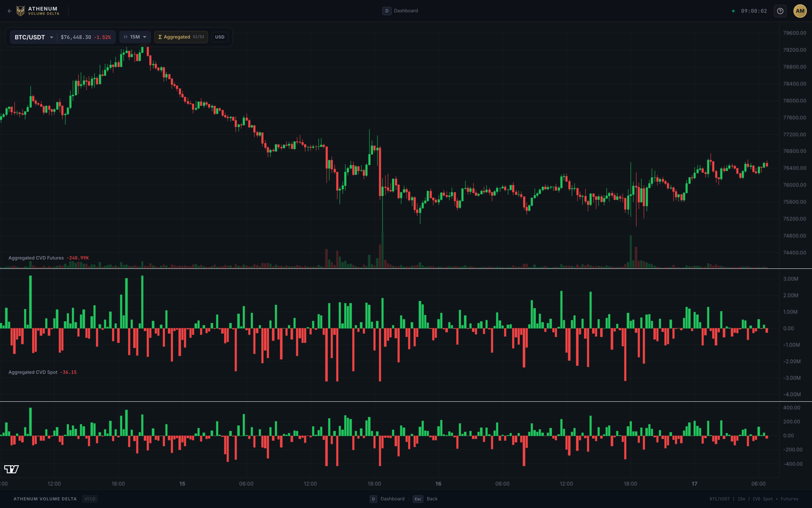The width and height of the screenshot is (812, 508).
Task: Click the v1.1.0 version badge
Action: 90,499
